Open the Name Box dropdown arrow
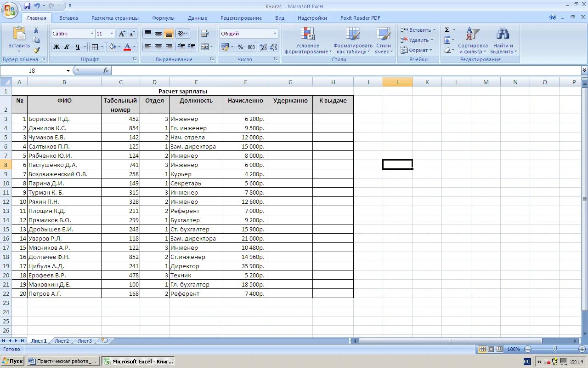588x368 pixels. [68, 71]
